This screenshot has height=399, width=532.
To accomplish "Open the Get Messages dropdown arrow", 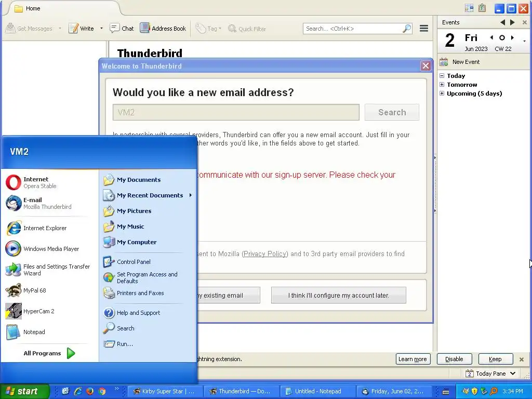I will click(x=60, y=29).
